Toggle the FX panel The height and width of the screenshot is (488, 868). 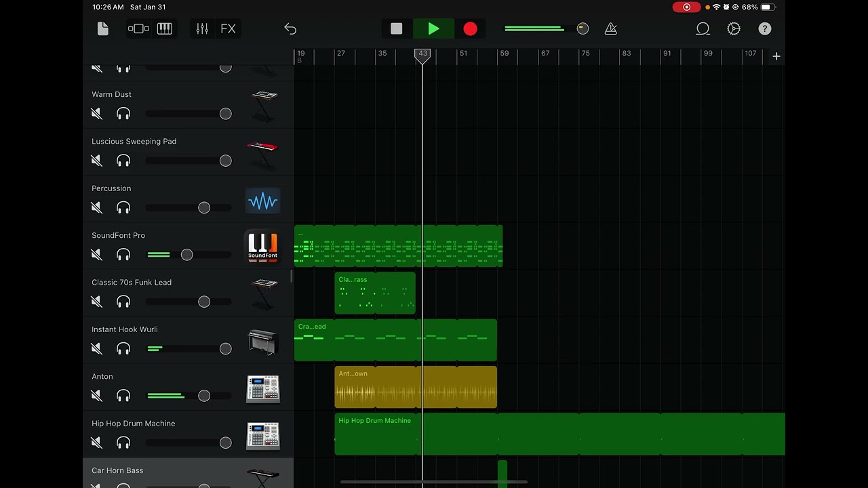coord(228,28)
